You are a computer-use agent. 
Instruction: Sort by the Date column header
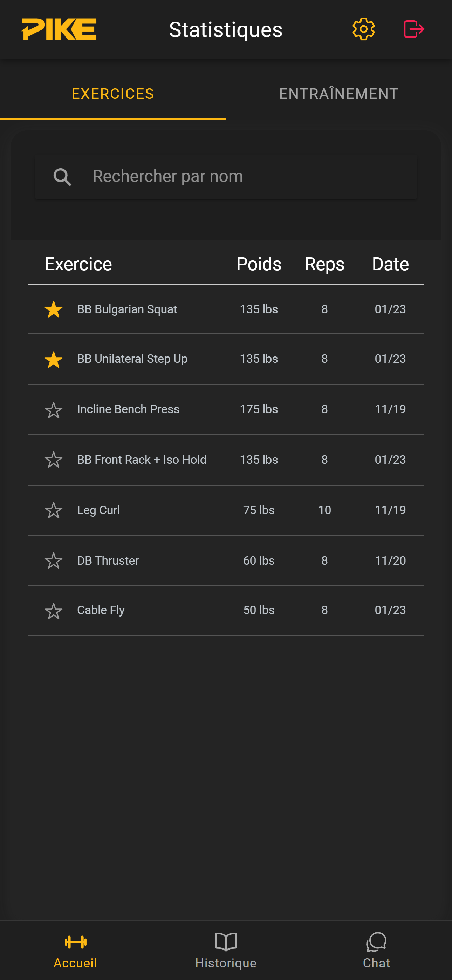tap(390, 264)
